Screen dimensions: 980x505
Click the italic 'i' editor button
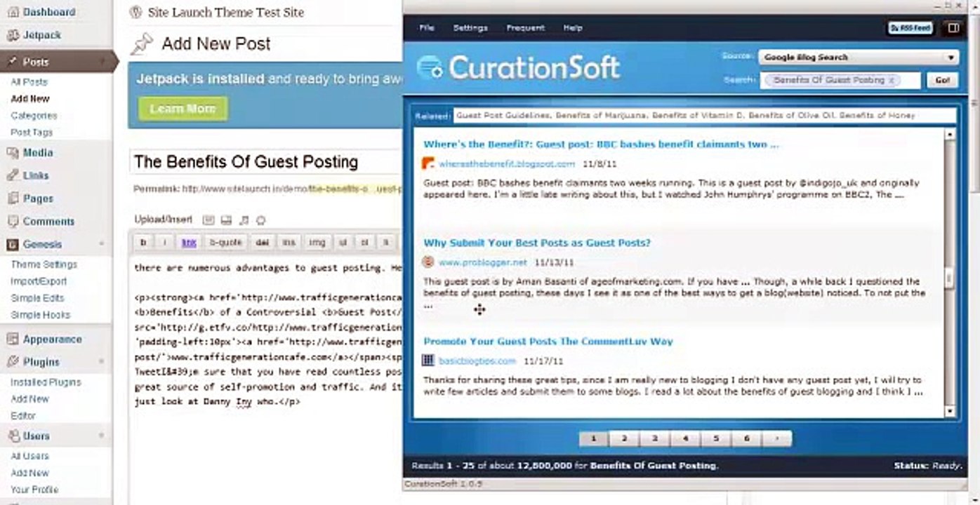click(165, 243)
